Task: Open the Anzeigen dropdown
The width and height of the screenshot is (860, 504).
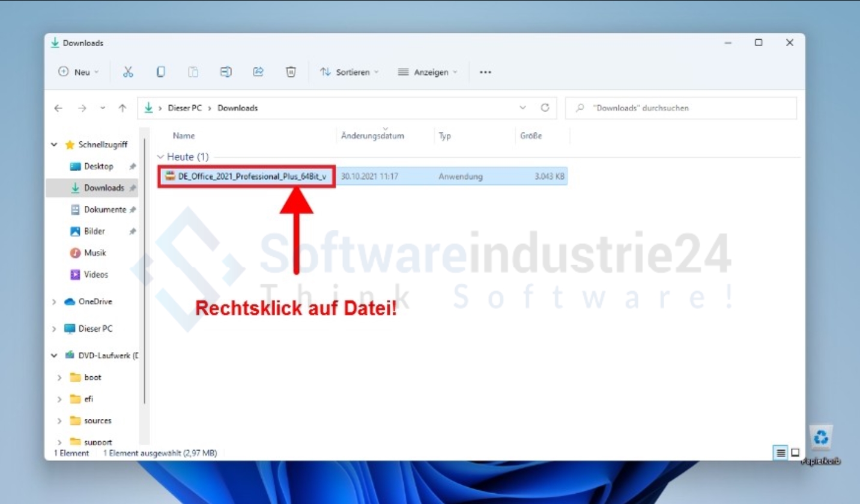Action: pyautogui.click(x=428, y=72)
